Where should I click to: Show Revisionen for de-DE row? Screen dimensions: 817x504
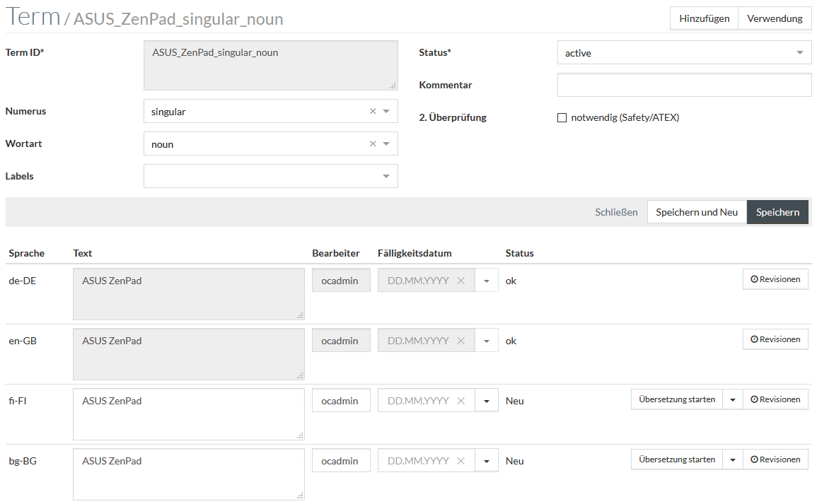(x=775, y=279)
